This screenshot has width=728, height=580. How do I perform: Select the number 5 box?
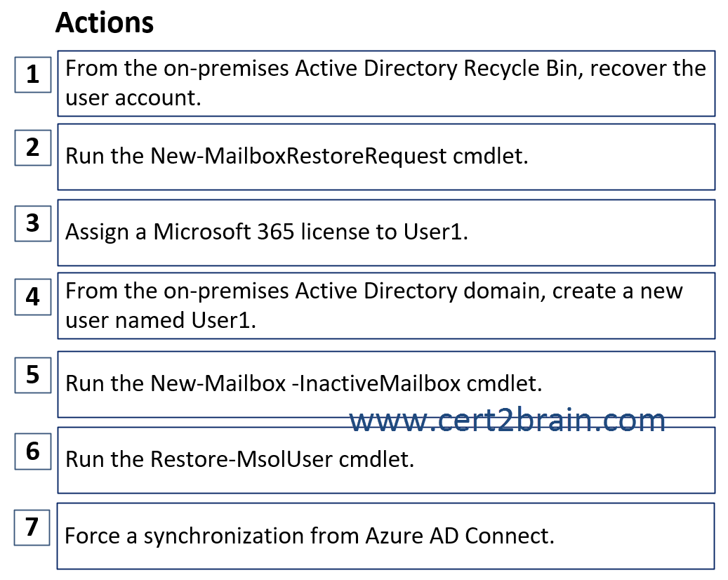(33, 375)
